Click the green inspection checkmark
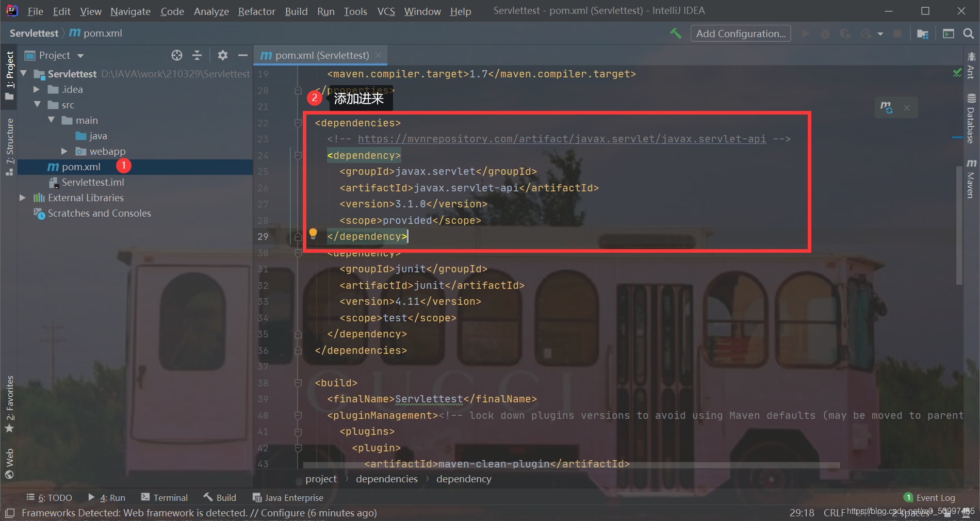This screenshot has width=980, height=521. (957, 73)
